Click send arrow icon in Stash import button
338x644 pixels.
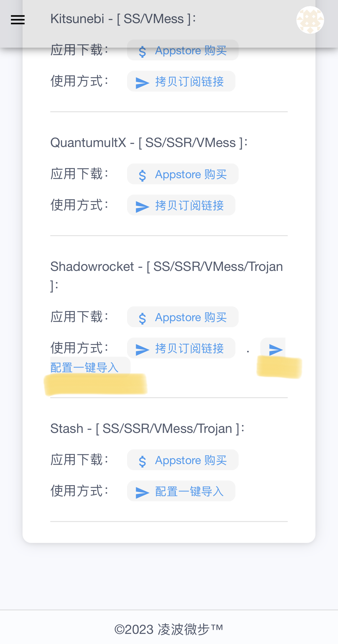[142, 492]
